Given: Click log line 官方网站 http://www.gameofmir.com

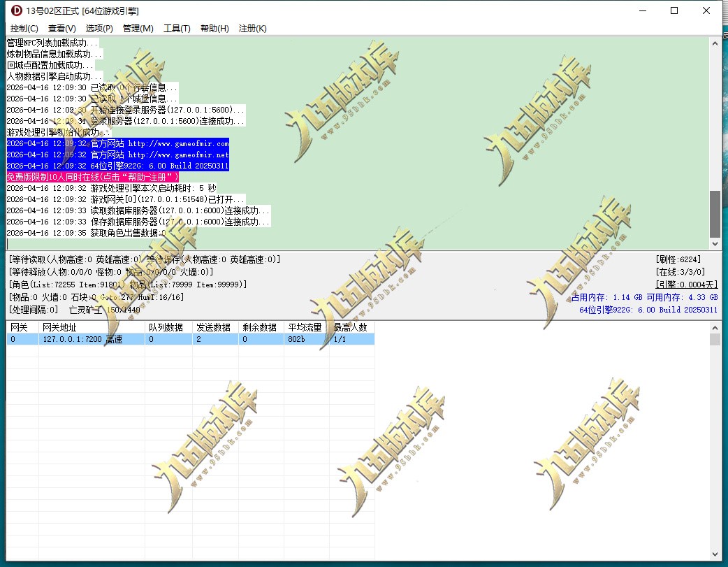Looking at the screenshot, I should 118,143.
